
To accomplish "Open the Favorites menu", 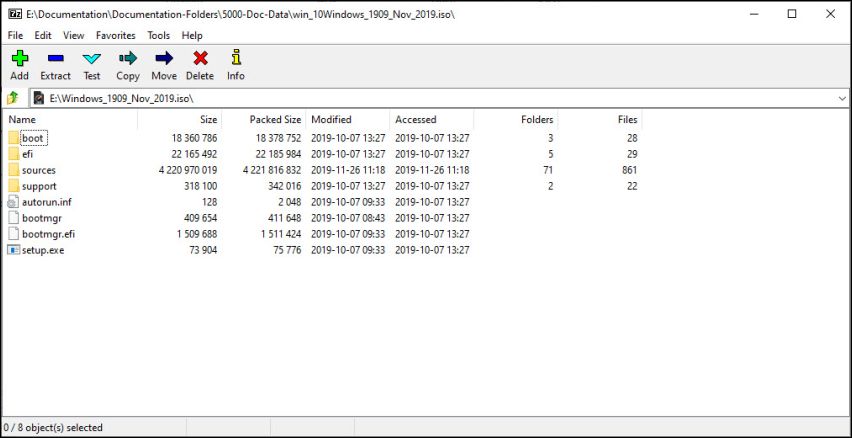I will 116,35.
